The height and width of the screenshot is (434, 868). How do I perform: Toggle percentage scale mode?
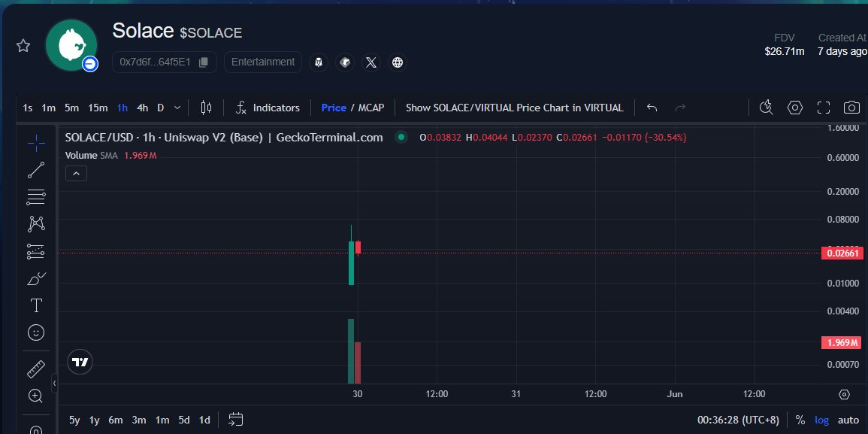[x=800, y=420]
